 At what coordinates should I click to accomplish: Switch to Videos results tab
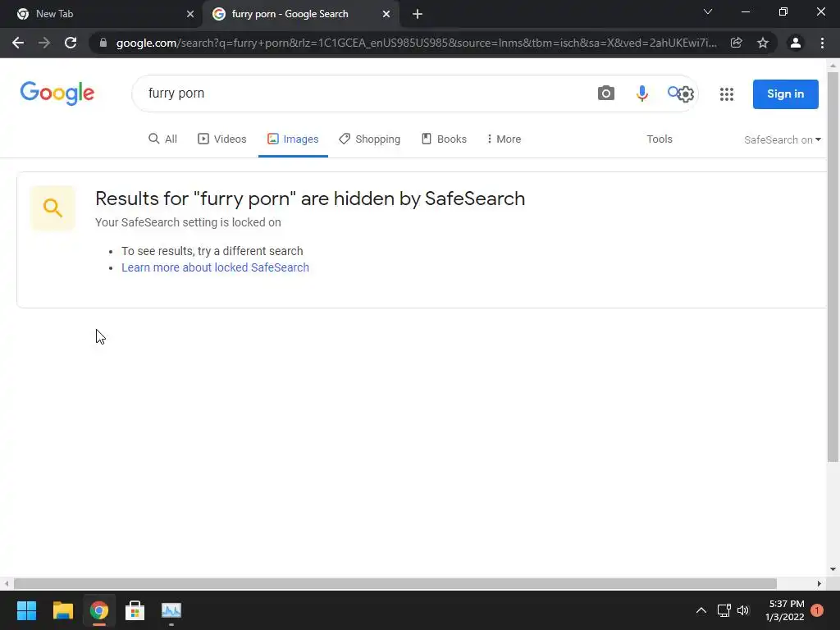pos(222,139)
